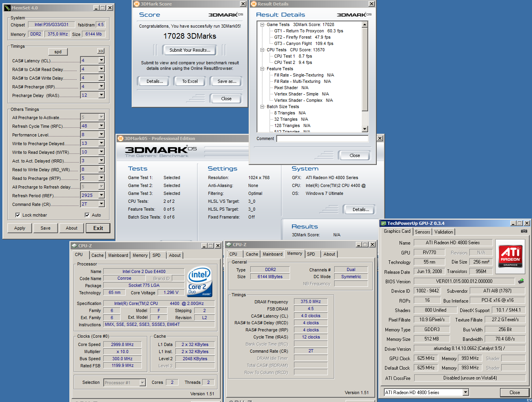
Task: Click the Intel Core 2 Duo logo
Action: [x=200, y=282]
